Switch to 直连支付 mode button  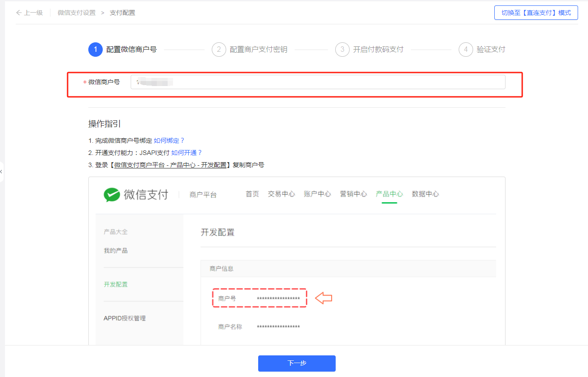[536, 13]
